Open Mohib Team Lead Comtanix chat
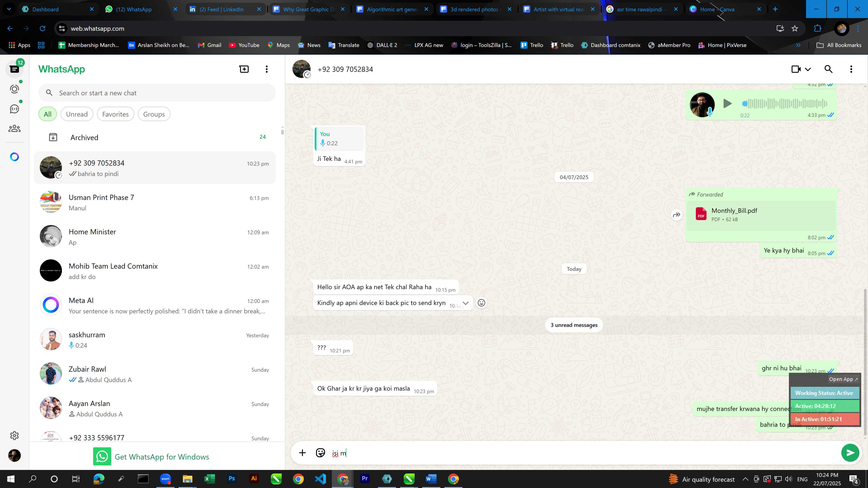The width and height of the screenshot is (868, 488). (x=155, y=271)
